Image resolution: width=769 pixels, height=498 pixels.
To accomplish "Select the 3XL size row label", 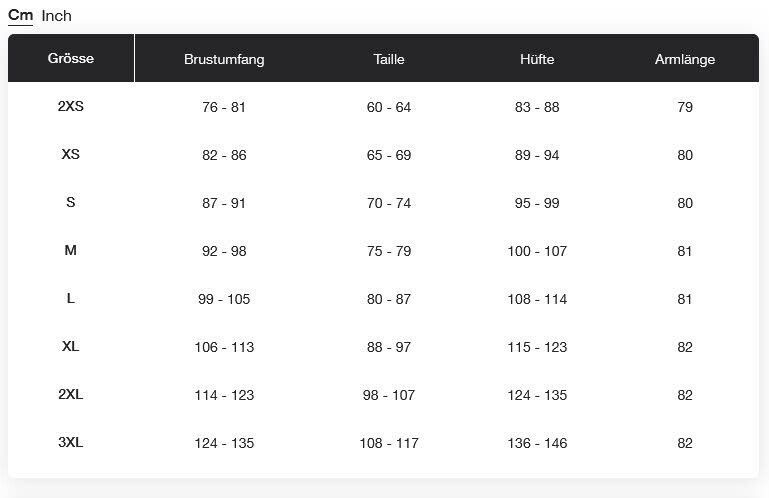I will pos(71,443).
